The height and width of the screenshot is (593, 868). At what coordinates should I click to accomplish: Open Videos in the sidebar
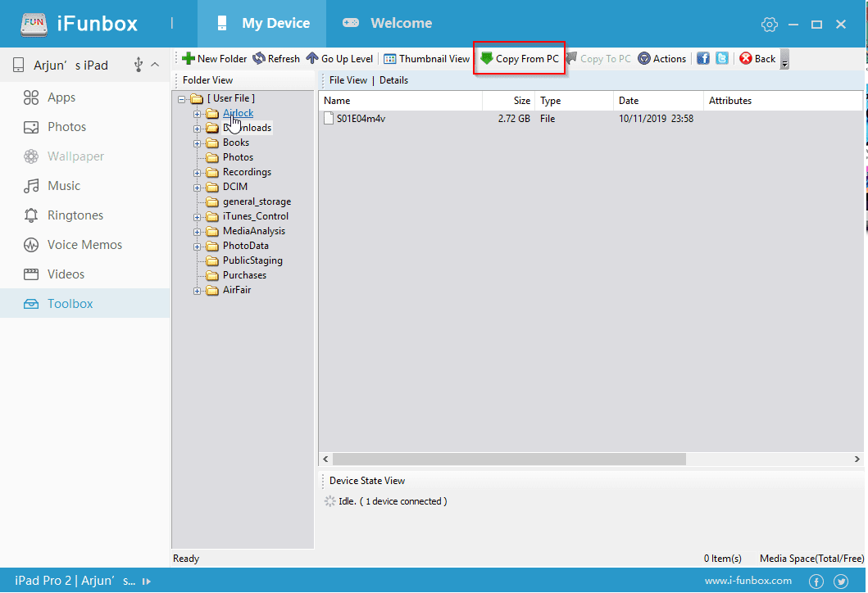point(85,274)
